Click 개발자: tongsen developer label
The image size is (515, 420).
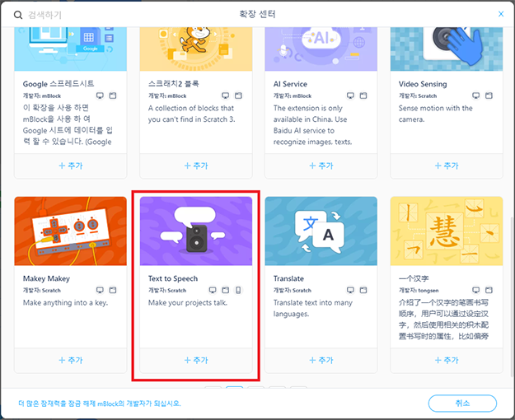419,290
